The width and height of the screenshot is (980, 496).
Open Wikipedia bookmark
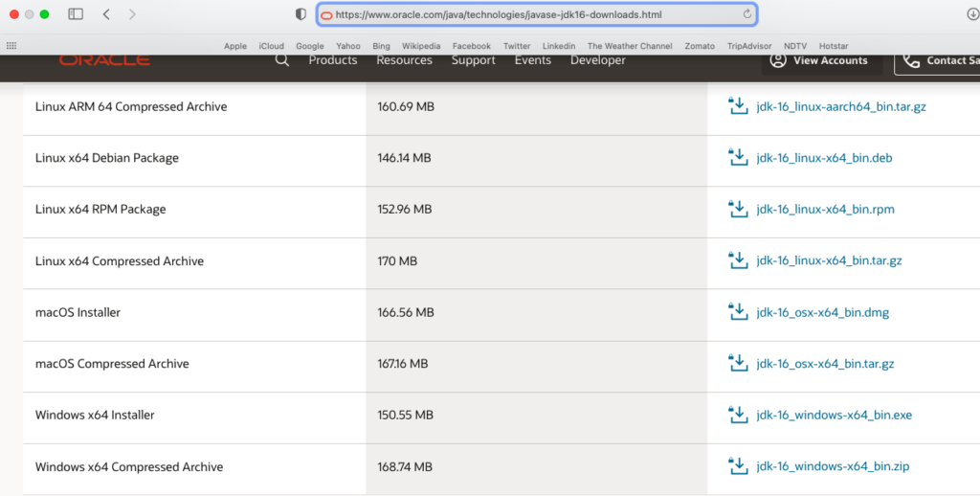point(421,46)
